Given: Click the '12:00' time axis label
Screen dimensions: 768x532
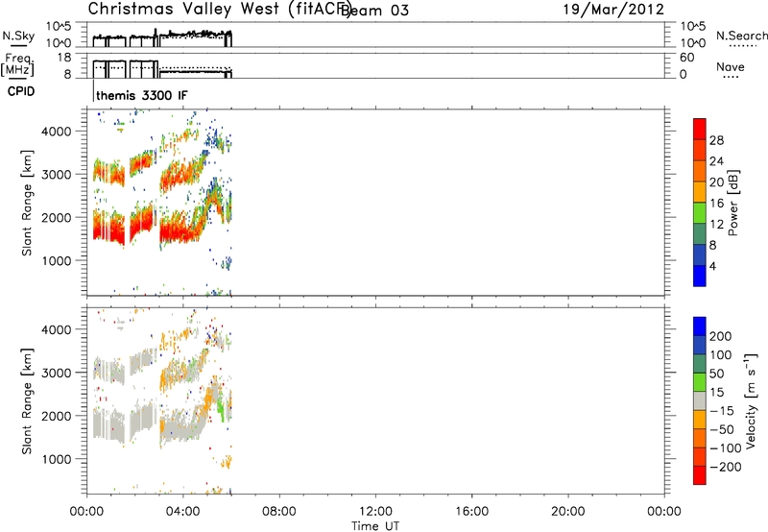Looking at the screenshot, I should coord(375,512).
